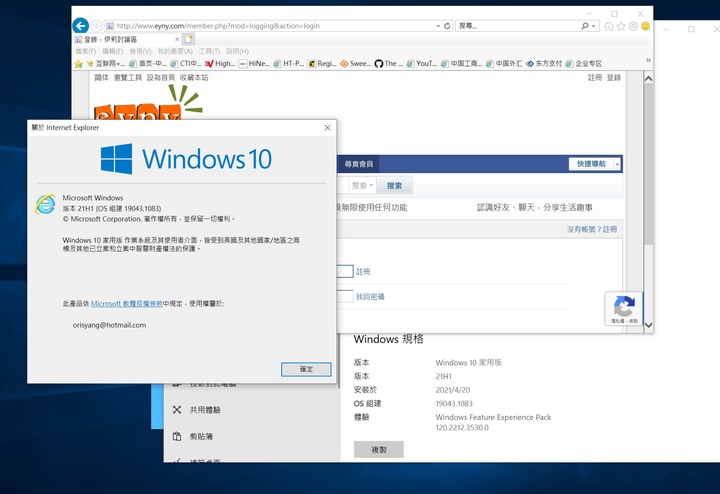Click 註冊 link beside the input field

click(x=363, y=271)
